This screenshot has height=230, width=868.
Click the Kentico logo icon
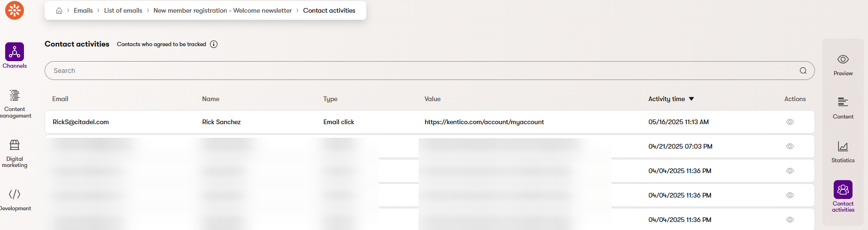pyautogui.click(x=15, y=10)
